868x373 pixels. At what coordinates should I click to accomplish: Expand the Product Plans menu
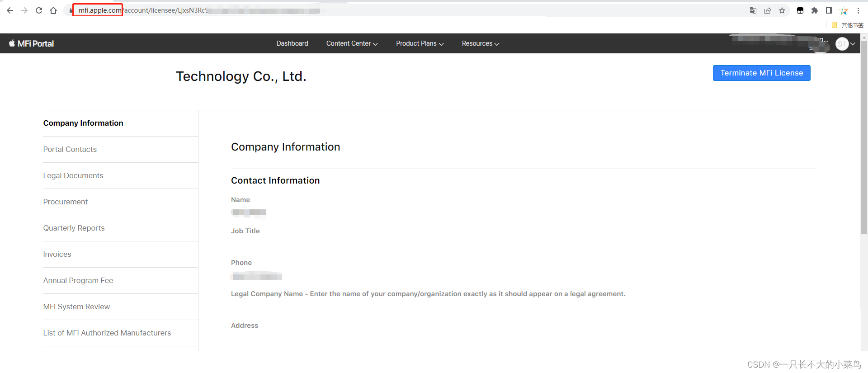[420, 43]
